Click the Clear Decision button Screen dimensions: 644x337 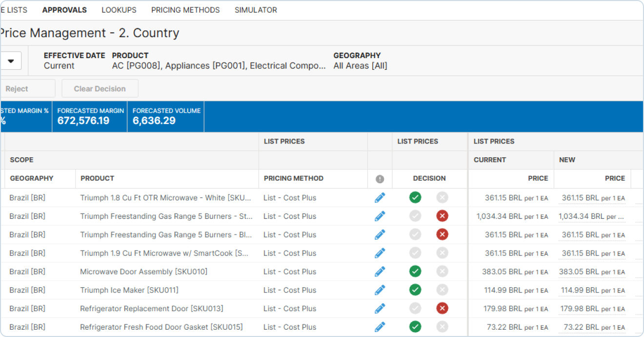click(x=100, y=89)
